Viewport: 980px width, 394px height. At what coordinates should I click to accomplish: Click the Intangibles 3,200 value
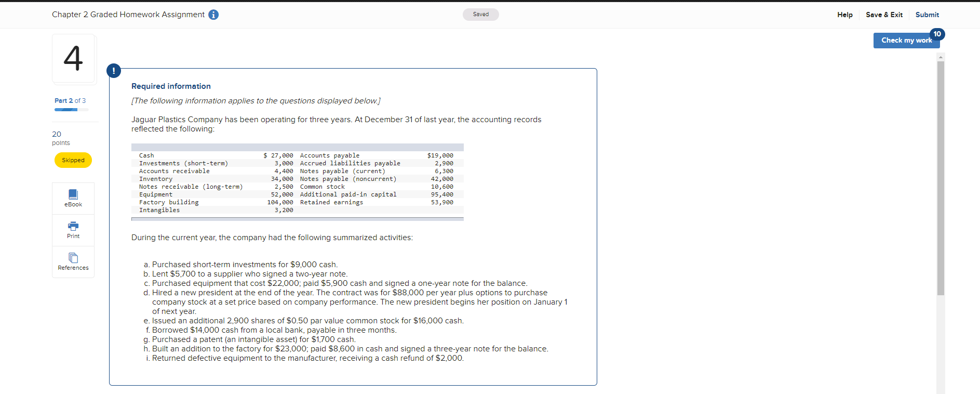284,210
